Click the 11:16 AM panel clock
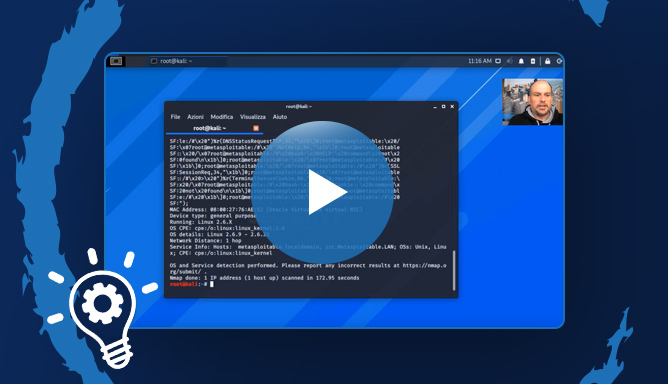 click(x=480, y=61)
